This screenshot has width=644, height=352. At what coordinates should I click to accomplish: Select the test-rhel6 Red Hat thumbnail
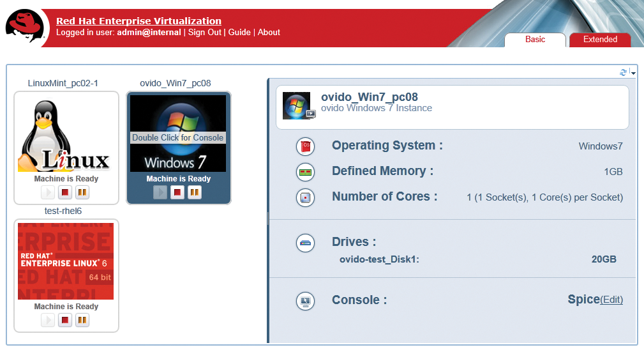pos(66,261)
